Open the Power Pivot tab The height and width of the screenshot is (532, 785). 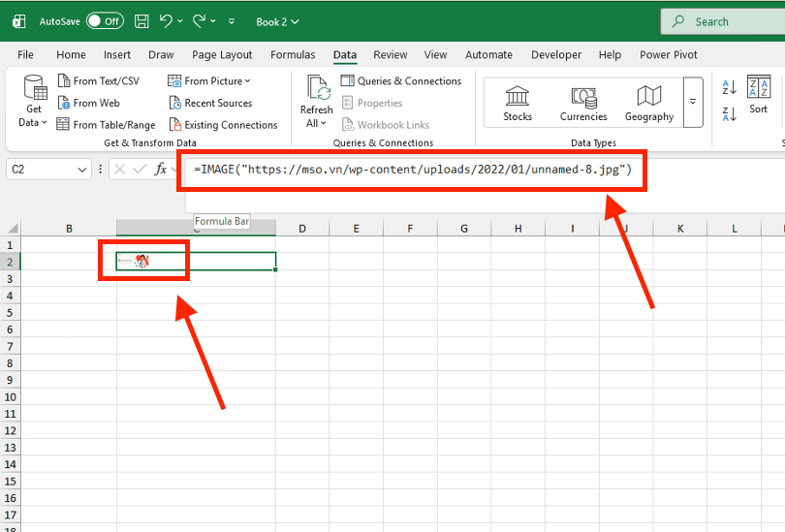pyautogui.click(x=669, y=54)
